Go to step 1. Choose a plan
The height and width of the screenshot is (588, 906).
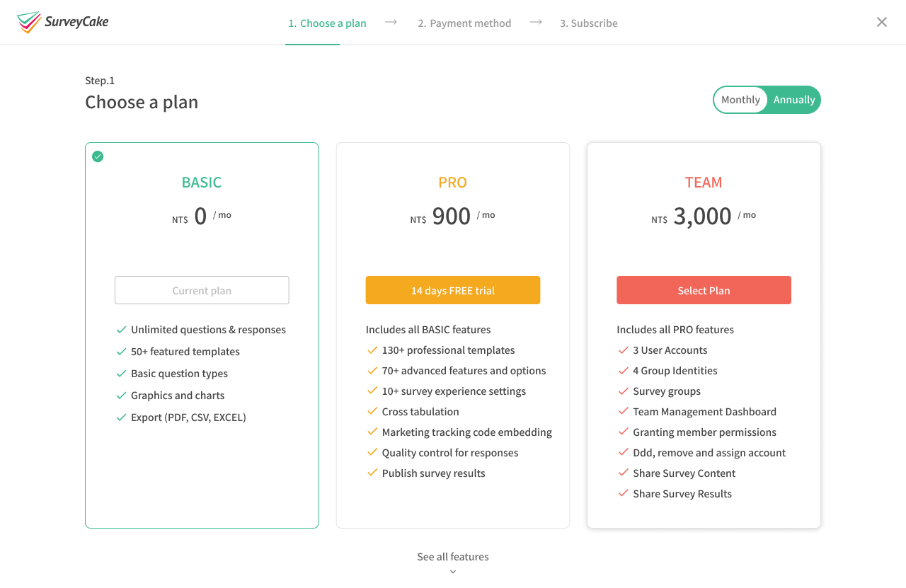click(x=327, y=23)
